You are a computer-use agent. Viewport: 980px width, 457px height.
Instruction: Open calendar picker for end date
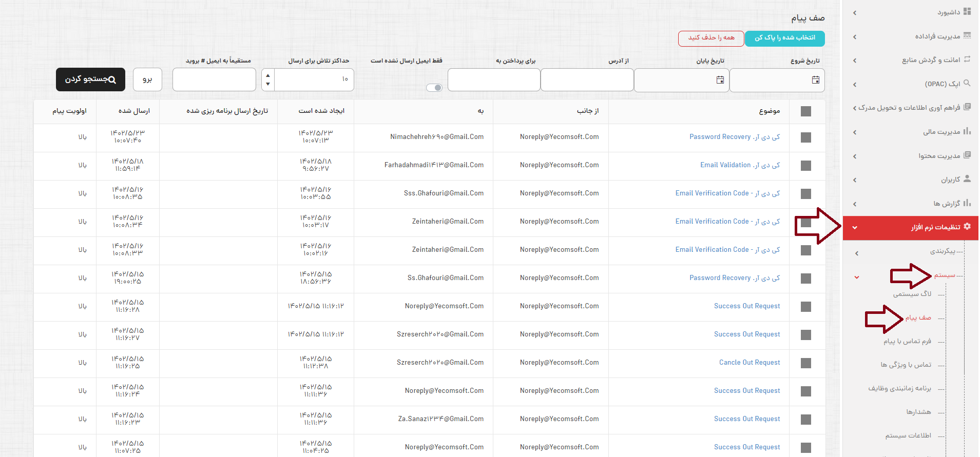[720, 80]
